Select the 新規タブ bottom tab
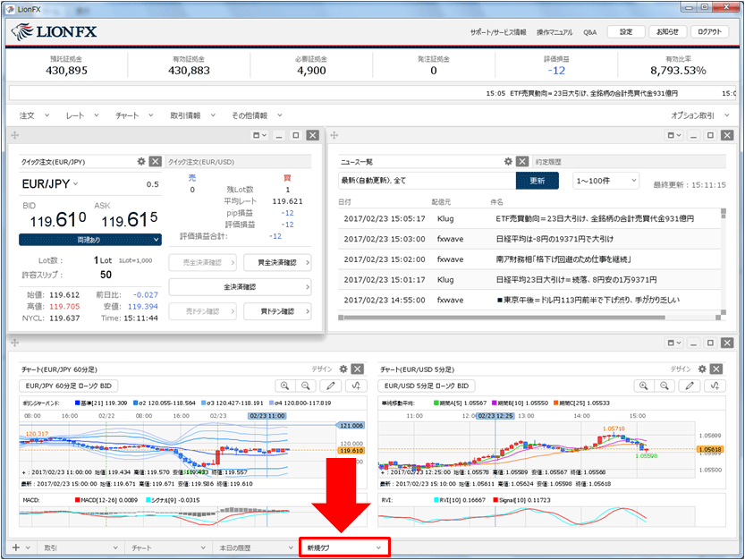Image resolution: width=745 pixels, height=560 pixels. click(x=344, y=547)
